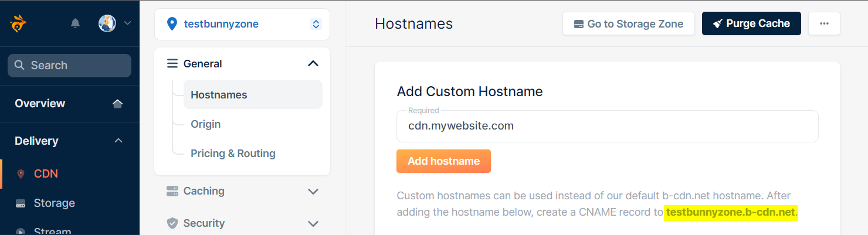Click the search magnifier icon
868x235 pixels.
(x=19, y=65)
